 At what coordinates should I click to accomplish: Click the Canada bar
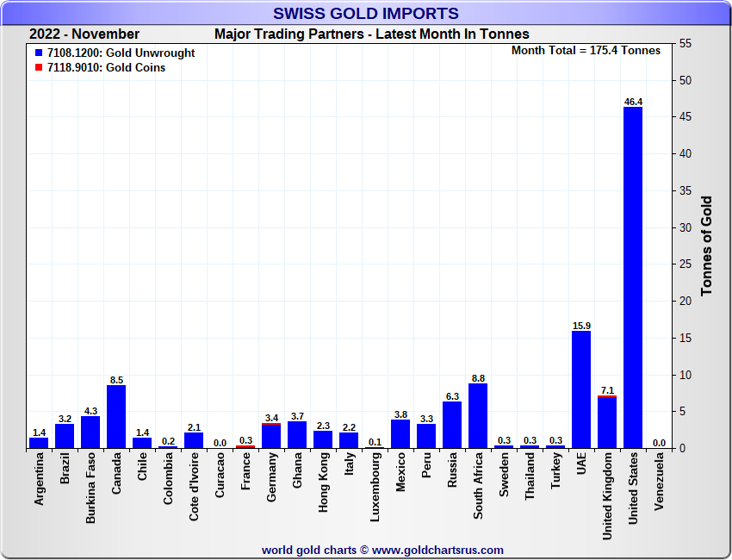(x=116, y=417)
